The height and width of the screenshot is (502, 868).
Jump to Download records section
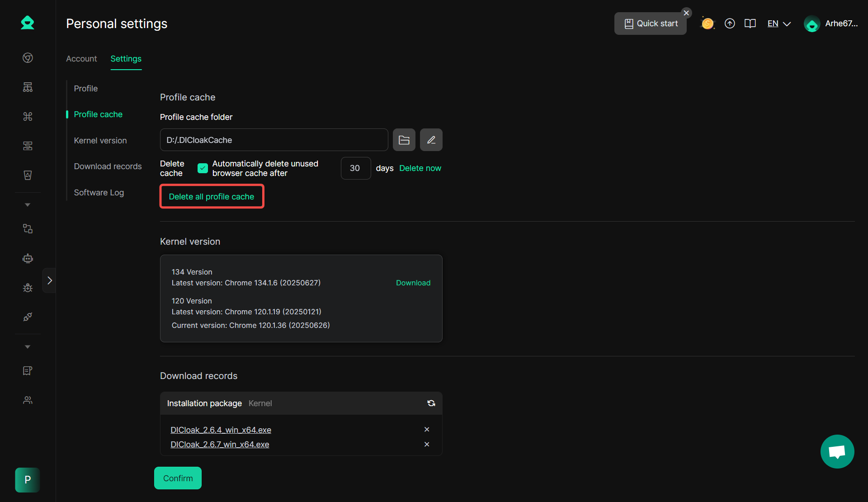click(108, 166)
